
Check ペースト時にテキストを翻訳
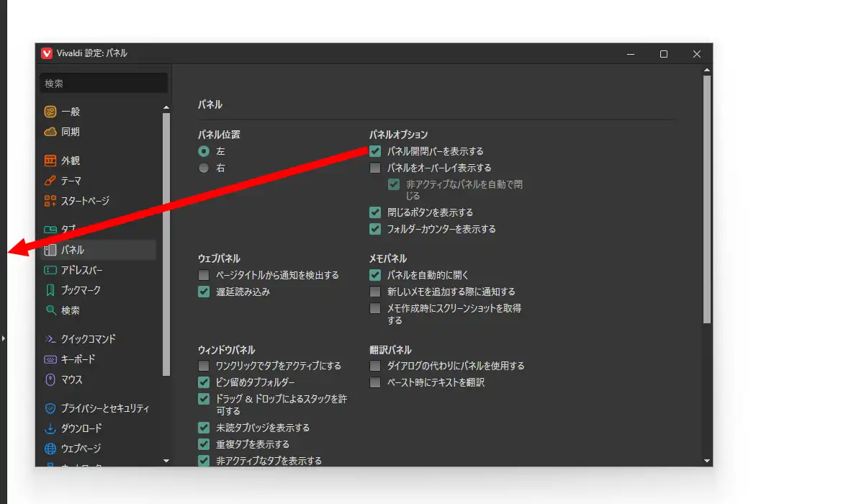375,382
